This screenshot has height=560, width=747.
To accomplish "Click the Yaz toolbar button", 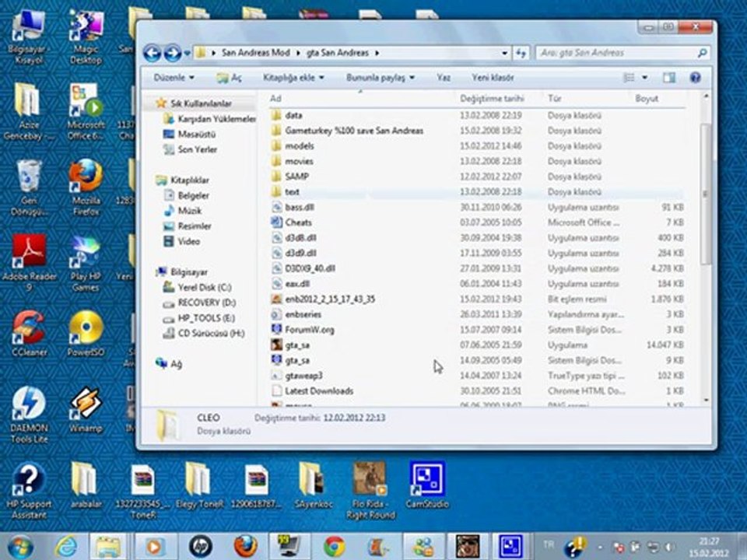I will tap(444, 77).
